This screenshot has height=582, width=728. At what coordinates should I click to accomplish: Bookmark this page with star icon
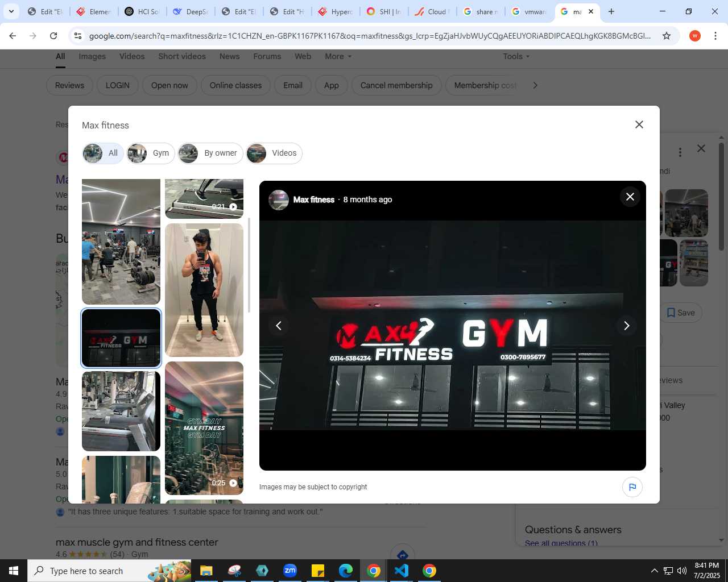(x=667, y=36)
